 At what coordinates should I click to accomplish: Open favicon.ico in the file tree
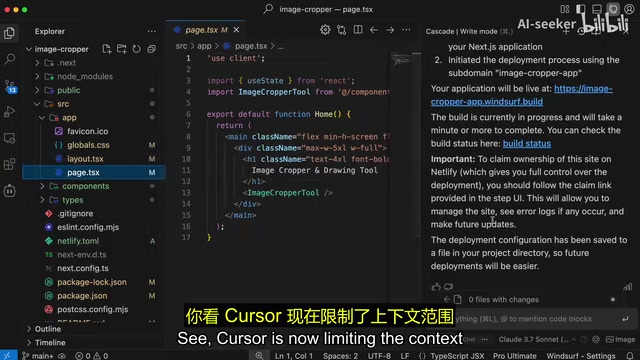point(87,131)
